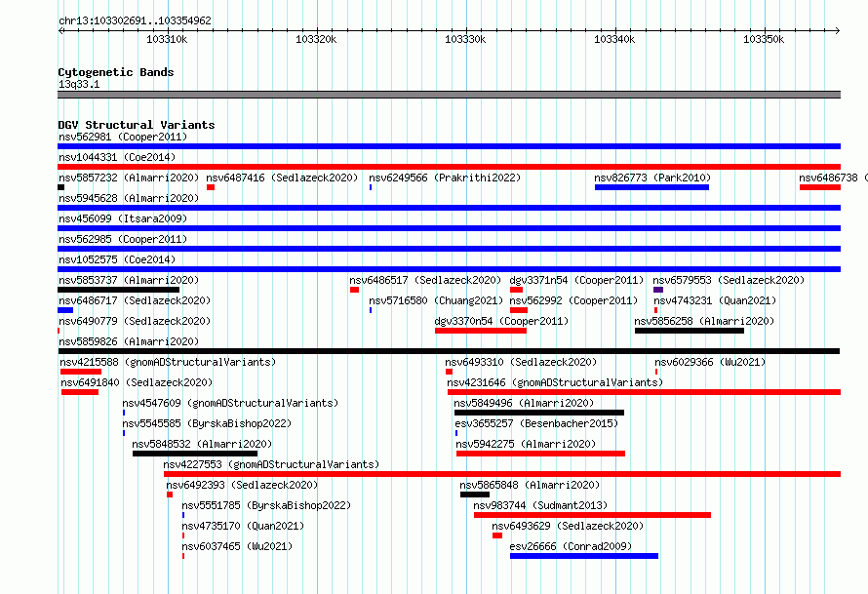Image resolution: width=868 pixels, height=594 pixels.
Task: Click nsv1052575 (Coe2014) label
Action: click(117, 259)
